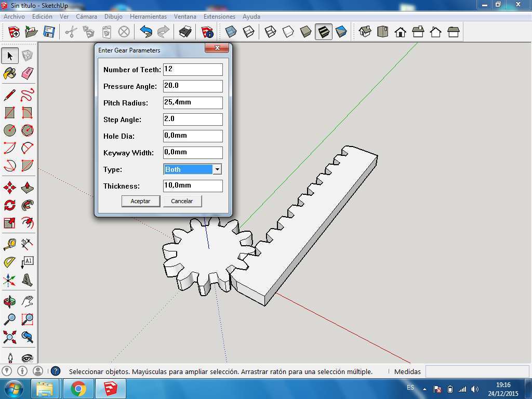The image size is (532, 399).
Task: Switch to Wireframe face style
Action: 270,32
